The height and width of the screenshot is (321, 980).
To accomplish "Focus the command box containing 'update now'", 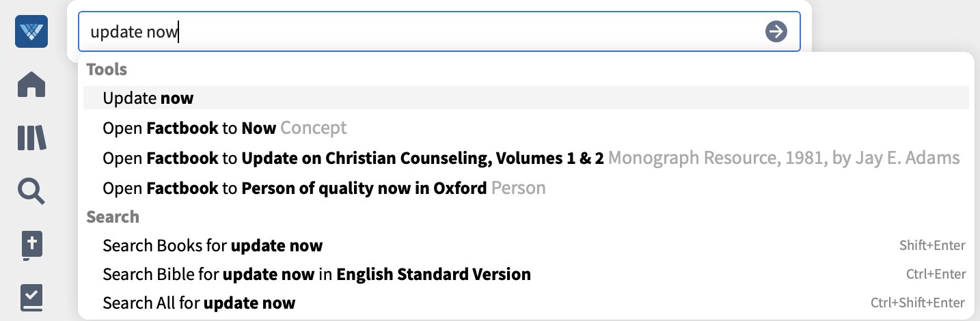I will point(439,31).
